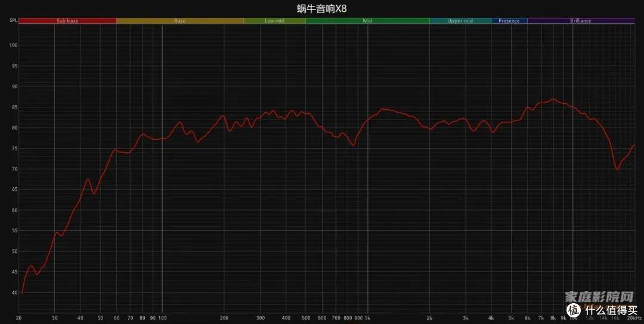Select the Bass band label
644x324 pixels.
tap(179, 21)
